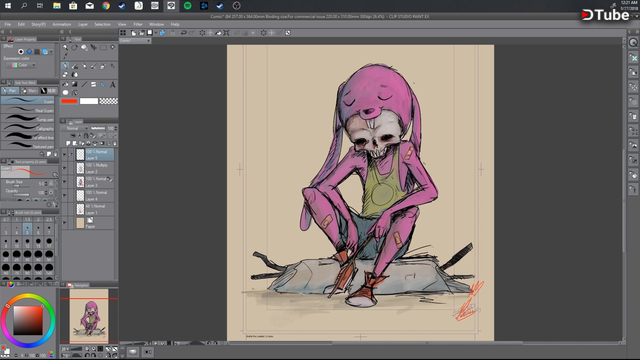Toggle visibility of Layer 5
The image size is (640, 360).
pyautogui.click(x=64, y=154)
